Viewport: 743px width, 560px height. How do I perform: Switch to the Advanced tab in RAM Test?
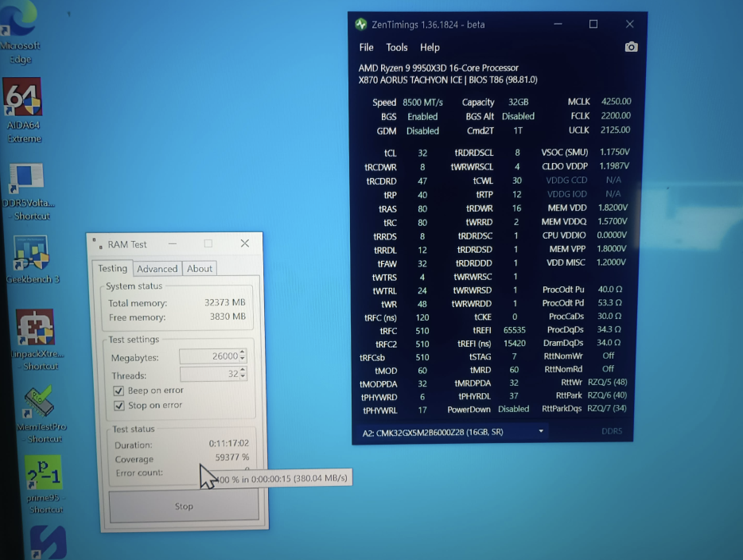pos(157,269)
